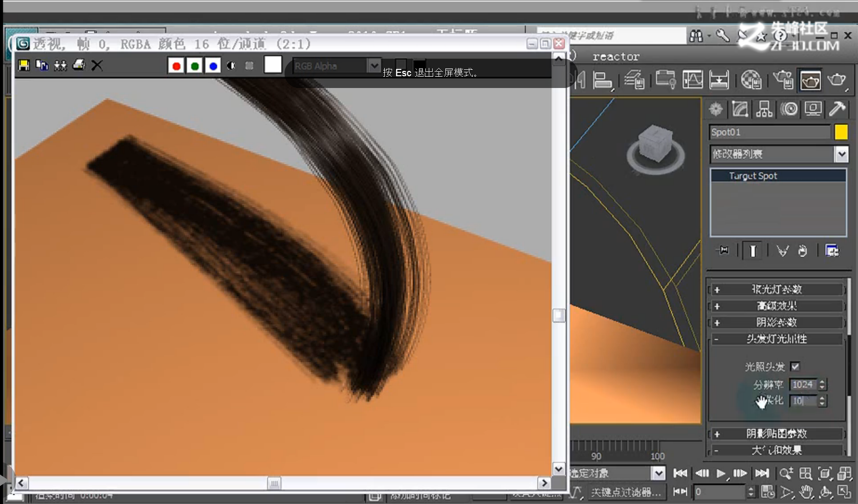Switch to the Hierarchy panel tab
The height and width of the screenshot is (504, 858).
[x=764, y=109]
